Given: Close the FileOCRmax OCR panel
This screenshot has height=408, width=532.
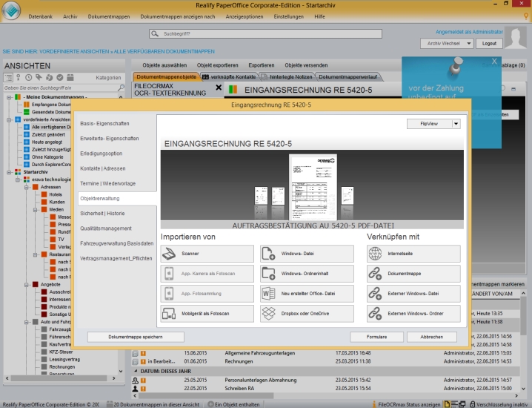Looking at the screenshot, I should coord(219,88).
